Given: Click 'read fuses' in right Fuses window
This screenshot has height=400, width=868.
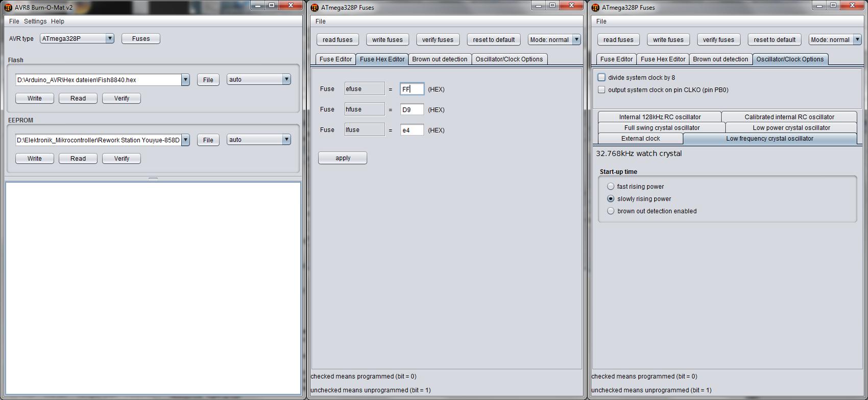Looking at the screenshot, I should [618, 39].
